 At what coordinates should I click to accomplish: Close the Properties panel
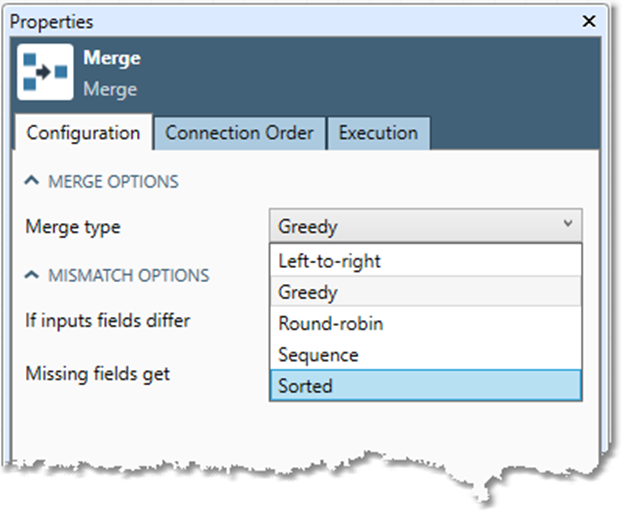[x=589, y=20]
